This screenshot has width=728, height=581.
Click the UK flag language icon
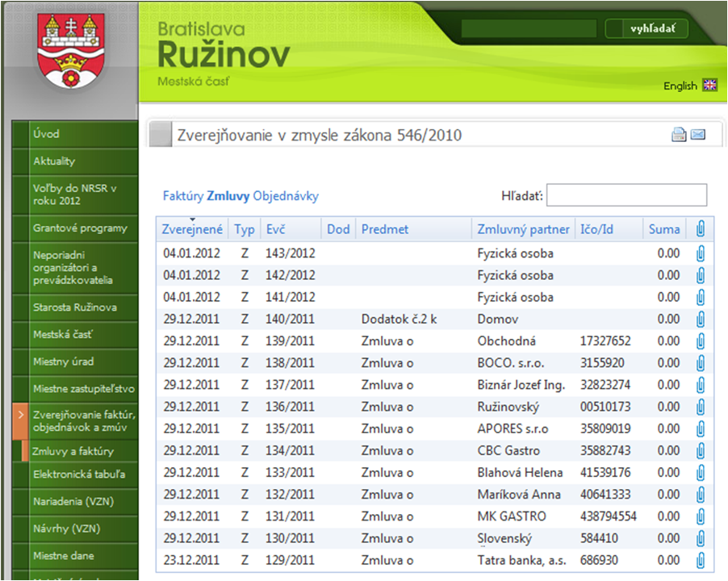[x=710, y=86]
